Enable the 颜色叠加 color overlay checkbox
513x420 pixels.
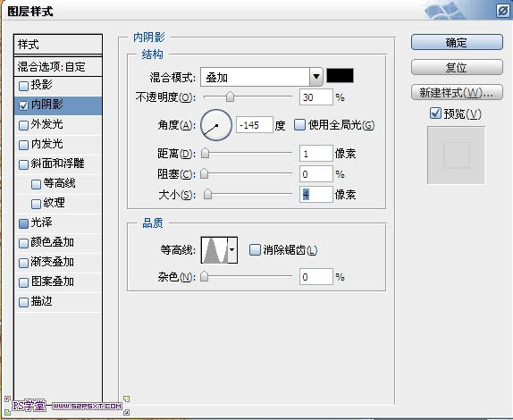23,243
